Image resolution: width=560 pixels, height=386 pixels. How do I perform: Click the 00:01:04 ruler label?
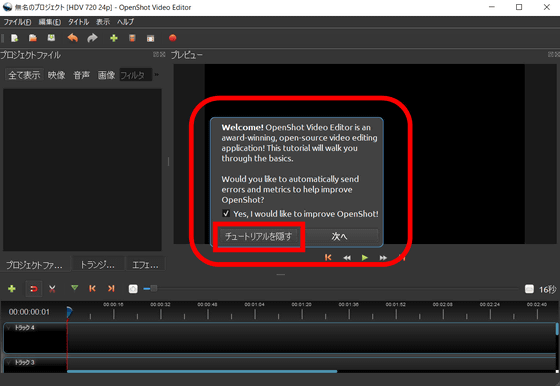254,305
